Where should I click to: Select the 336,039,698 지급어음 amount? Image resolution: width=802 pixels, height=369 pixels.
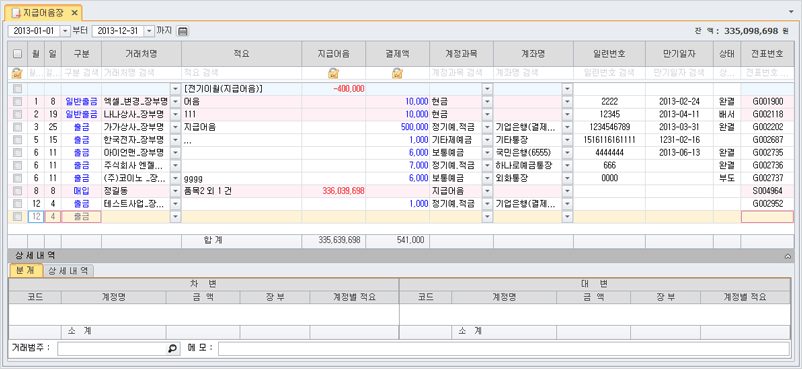tap(333, 191)
